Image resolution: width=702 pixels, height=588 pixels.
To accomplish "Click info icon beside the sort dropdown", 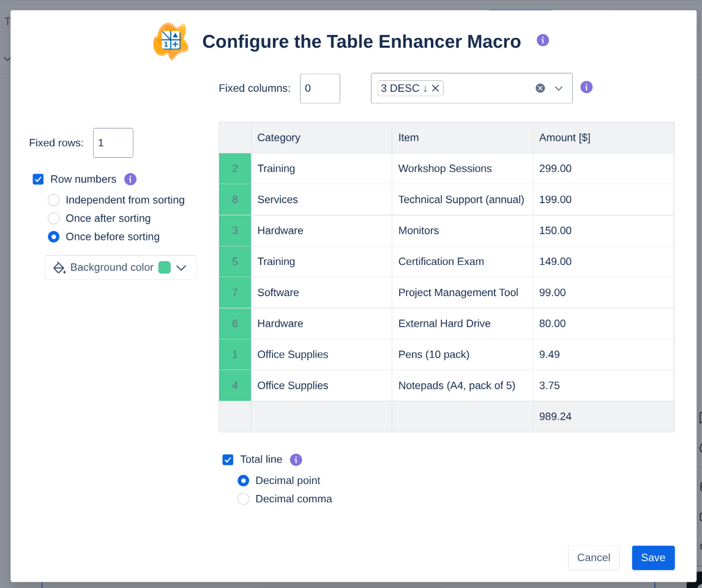I will pos(586,87).
